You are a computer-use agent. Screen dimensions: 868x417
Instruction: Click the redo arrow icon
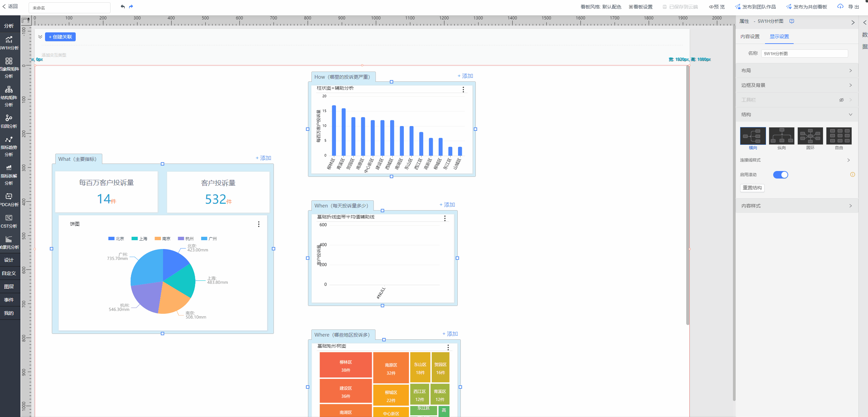coord(131,6)
